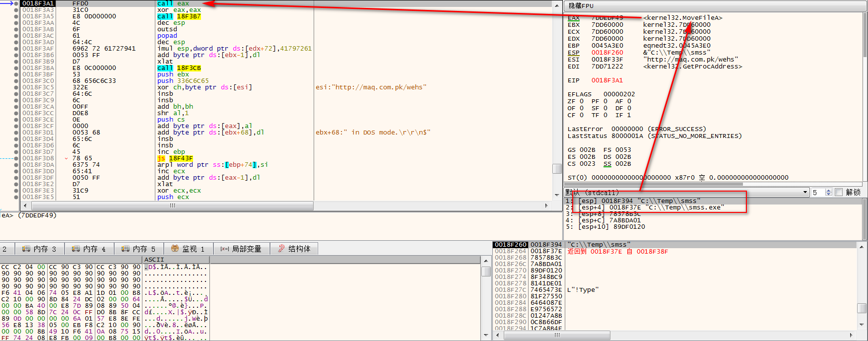The height and width of the screenshot is (341, 868).
Task: Switch to the 内存 3 dump tab
Action: 39,249
